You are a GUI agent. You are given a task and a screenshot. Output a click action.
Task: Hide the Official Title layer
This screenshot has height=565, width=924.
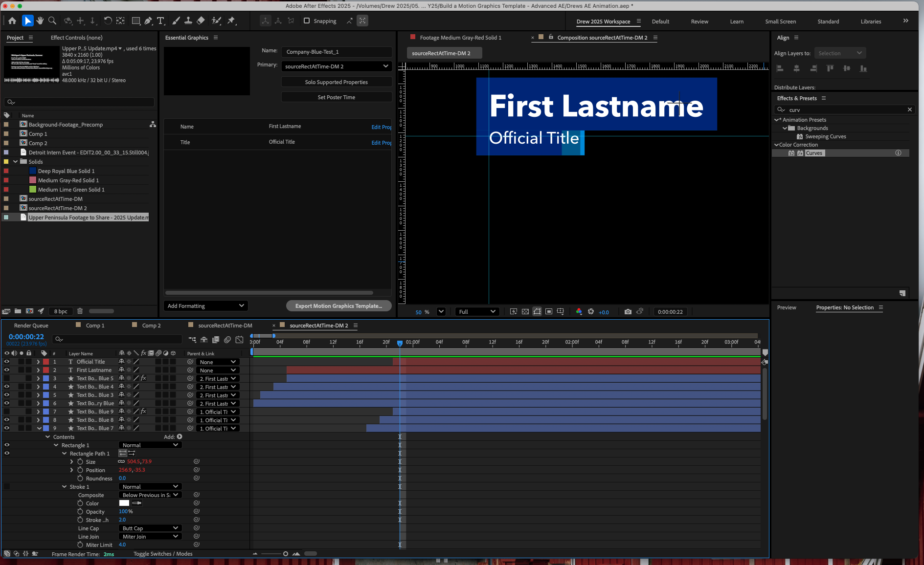[x=7, y=362]
